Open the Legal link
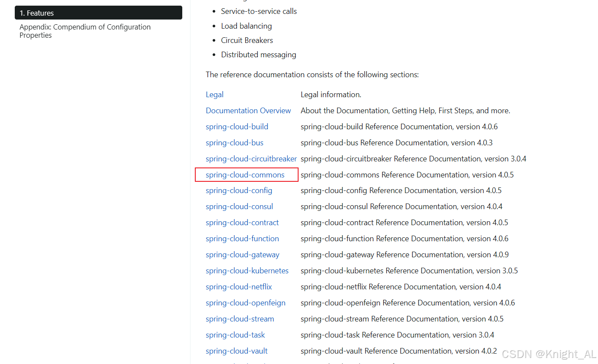This screenshot has height=364, width=598. (x=215, y=95)
